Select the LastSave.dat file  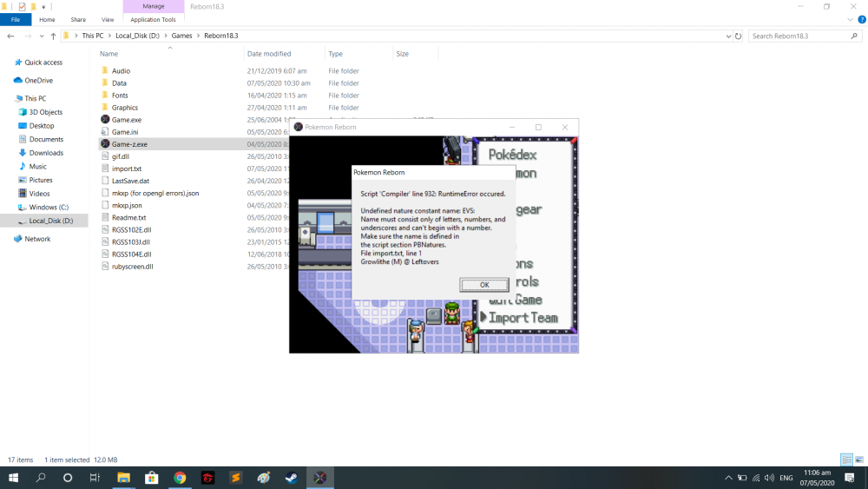[130, 181]
